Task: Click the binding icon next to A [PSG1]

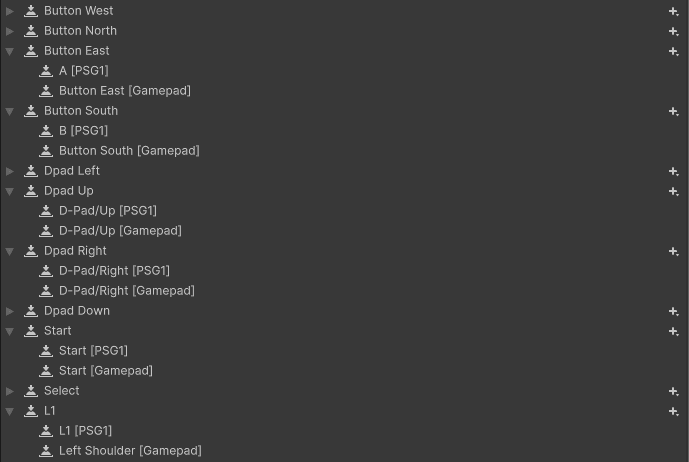Action: click(x=46, y=71)
